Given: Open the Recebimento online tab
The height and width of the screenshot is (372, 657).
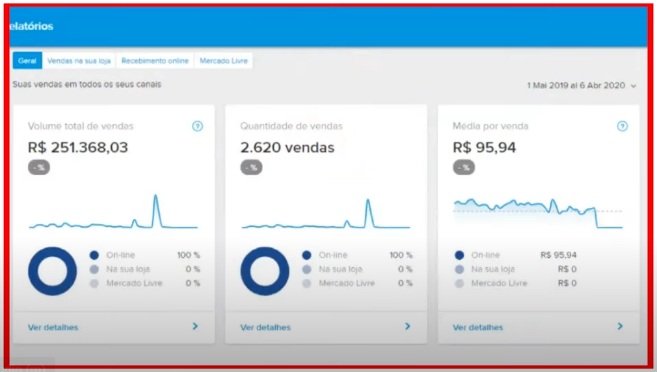Looking at the screenshot, I should pos(155,61).
